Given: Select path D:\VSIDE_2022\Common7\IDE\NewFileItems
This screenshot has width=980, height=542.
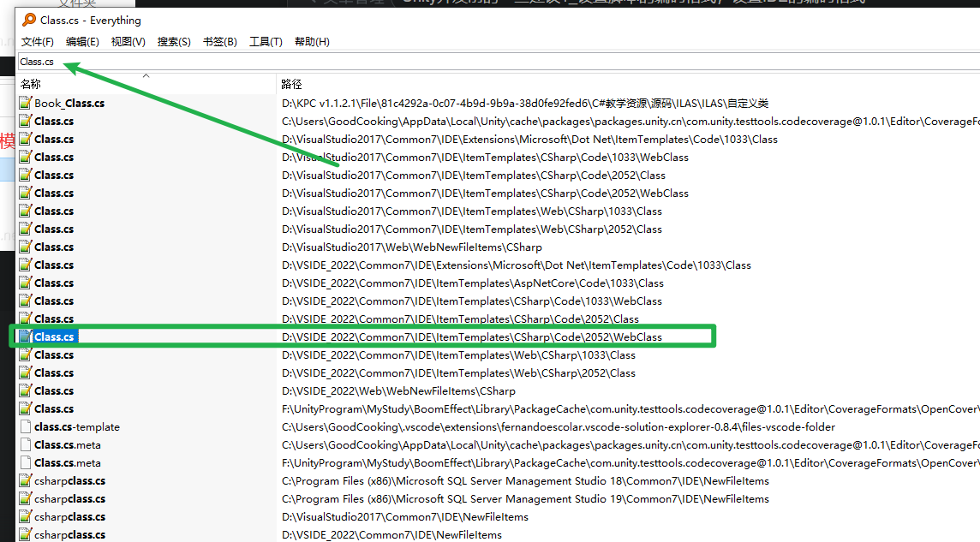Looking at the screenshot, I should pos(391,535).
